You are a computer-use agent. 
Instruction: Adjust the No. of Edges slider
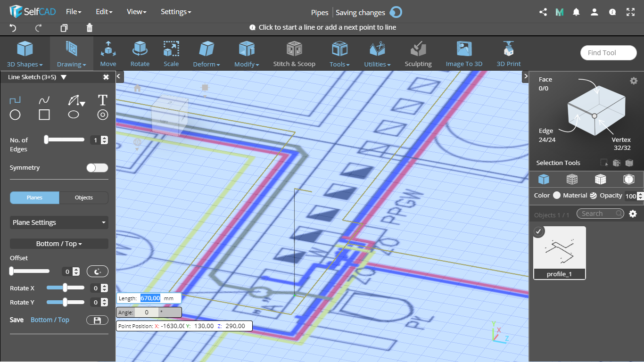click(x=64, y=140)
